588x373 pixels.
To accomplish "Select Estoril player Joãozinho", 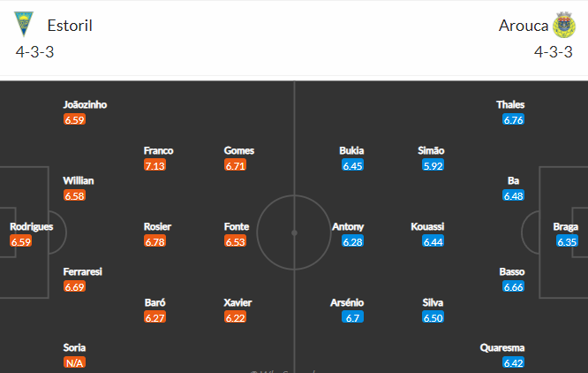I will [x=85, y=104].
